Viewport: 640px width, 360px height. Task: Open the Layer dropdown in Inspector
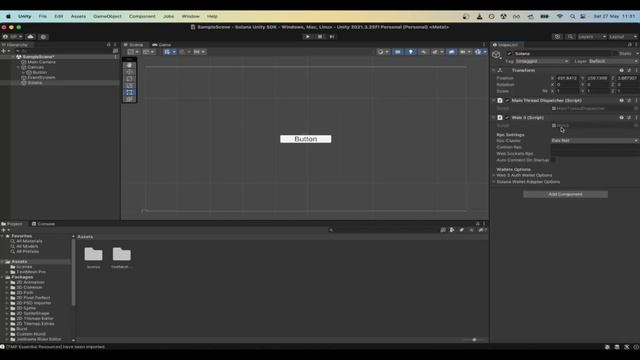pos(613,61)
